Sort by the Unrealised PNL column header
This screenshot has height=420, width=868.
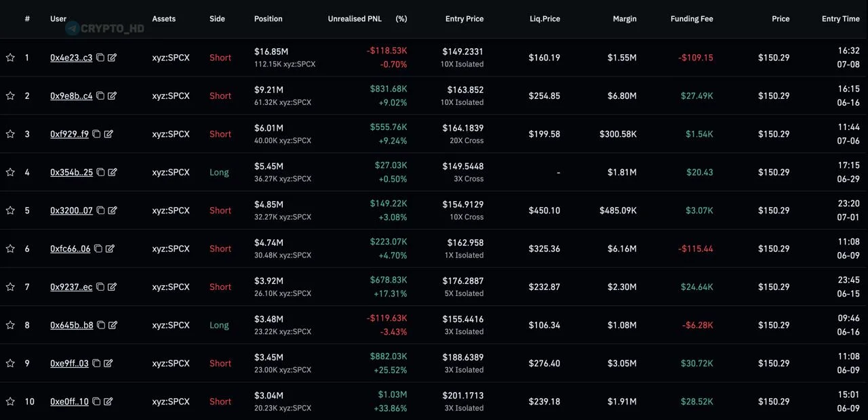[x=355, y=19]
